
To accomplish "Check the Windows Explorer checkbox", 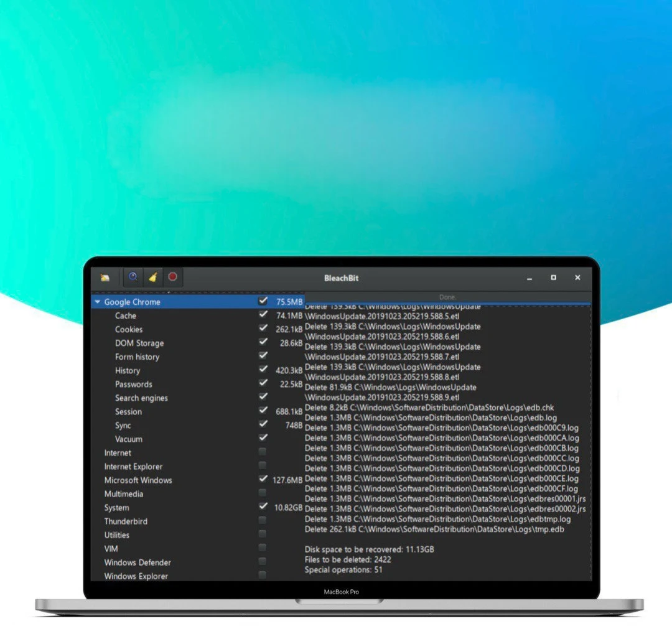I will pos(263,575).
